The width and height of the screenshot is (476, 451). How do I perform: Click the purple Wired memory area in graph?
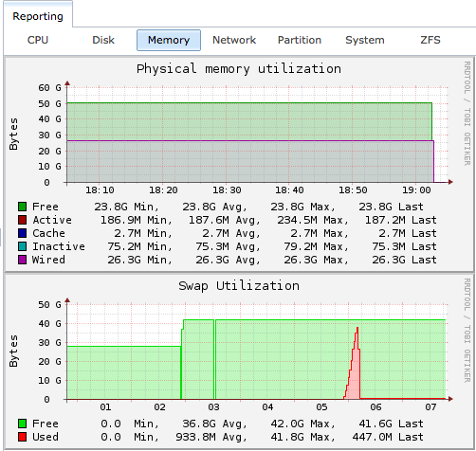[249, 161]
